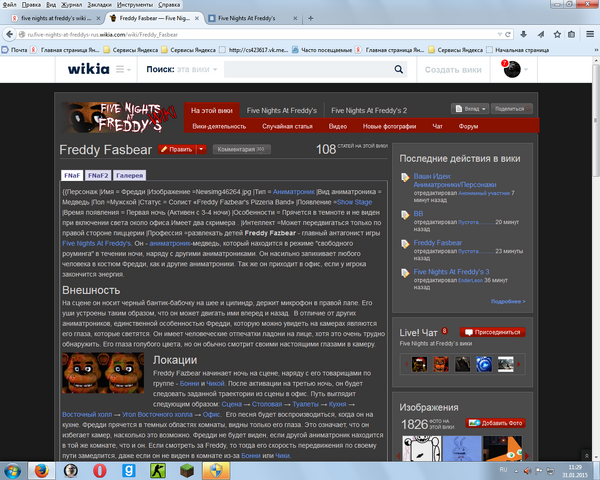Open the edit button dropdown arrow
The image size is (600, 480).
pos(201,149)
